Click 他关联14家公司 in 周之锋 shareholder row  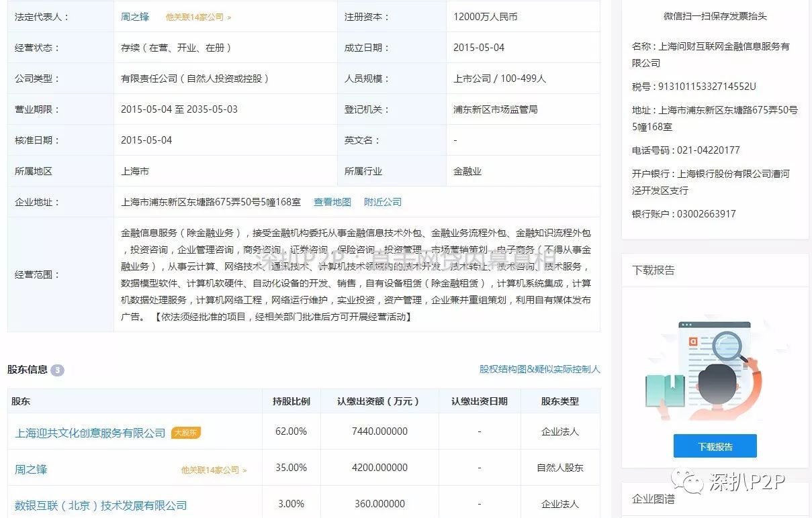(x=214, y=470)
